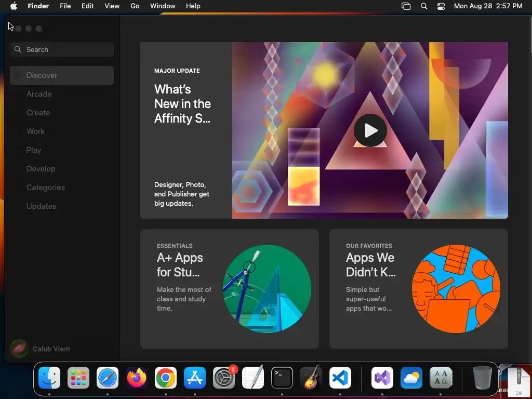This screenshot has height=399, width=532.
Task: Open Font Book from the Dock
Action: click(441, 378)
